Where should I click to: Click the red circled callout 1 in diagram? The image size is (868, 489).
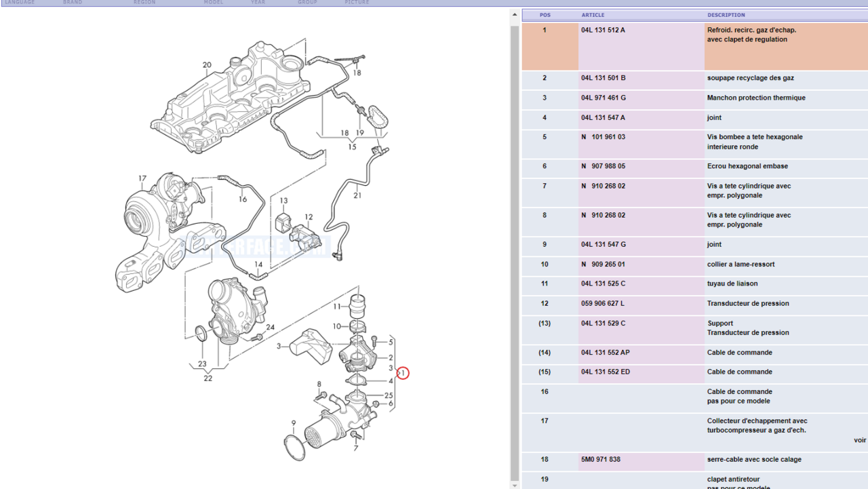pos(403,373)
